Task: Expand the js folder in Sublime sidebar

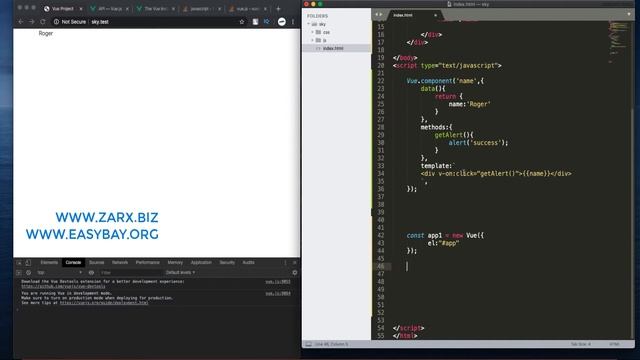Action: (x=313, y=40)
